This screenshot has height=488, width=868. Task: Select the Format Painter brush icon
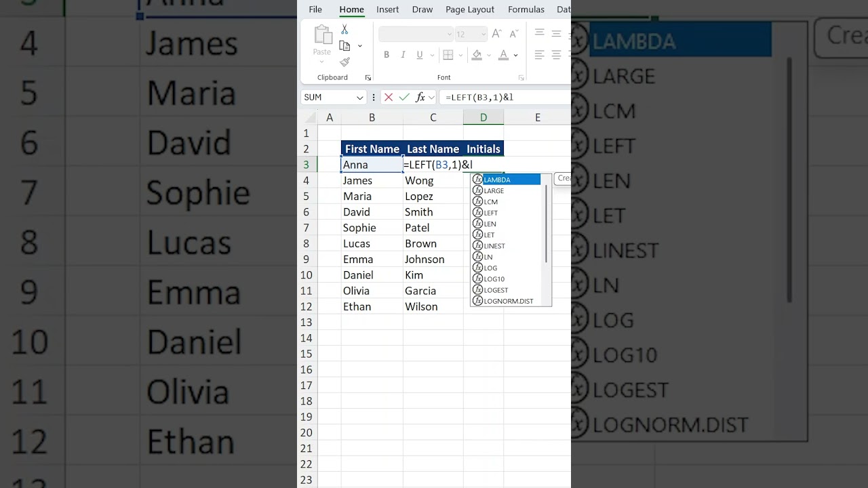coord(344,62)
